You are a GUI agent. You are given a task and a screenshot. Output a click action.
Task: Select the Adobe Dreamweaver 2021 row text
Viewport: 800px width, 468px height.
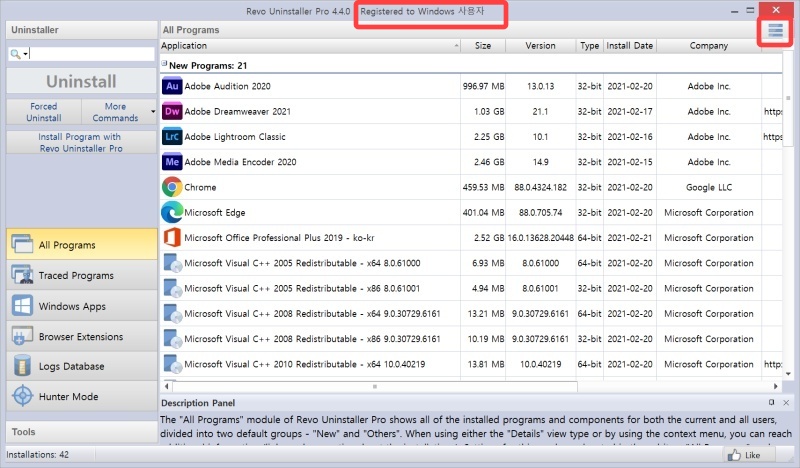(237, 111)
